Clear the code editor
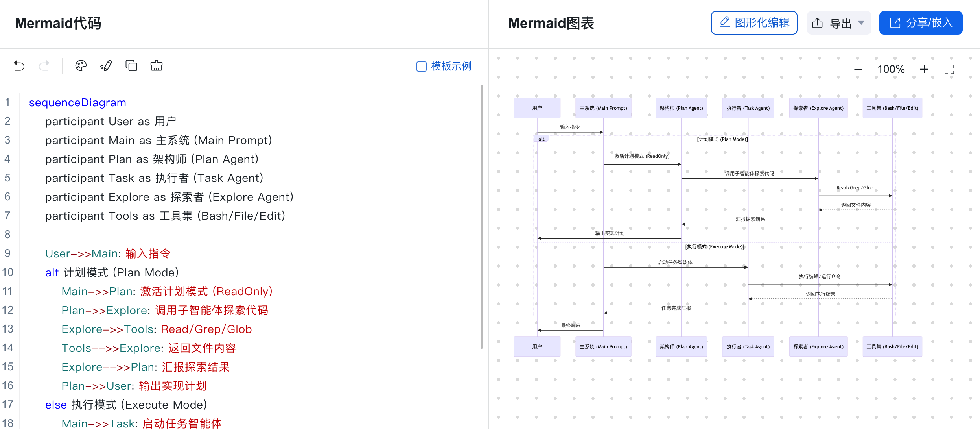The height and width of the screenshot is (429, 980). click(x=157, y=66)
